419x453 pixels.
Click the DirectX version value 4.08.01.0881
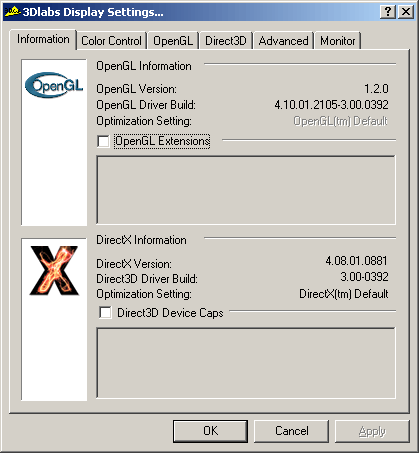point(357,261)
